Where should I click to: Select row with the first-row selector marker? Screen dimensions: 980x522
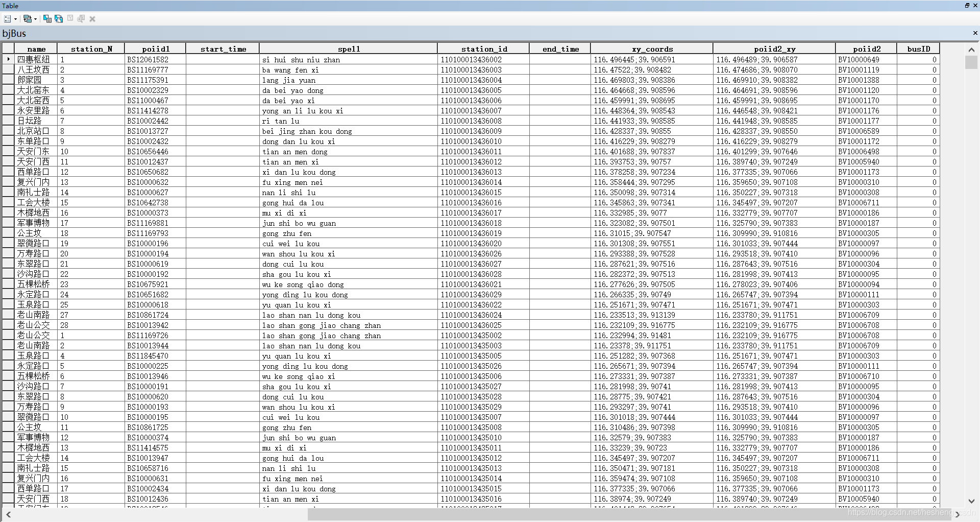8,59
